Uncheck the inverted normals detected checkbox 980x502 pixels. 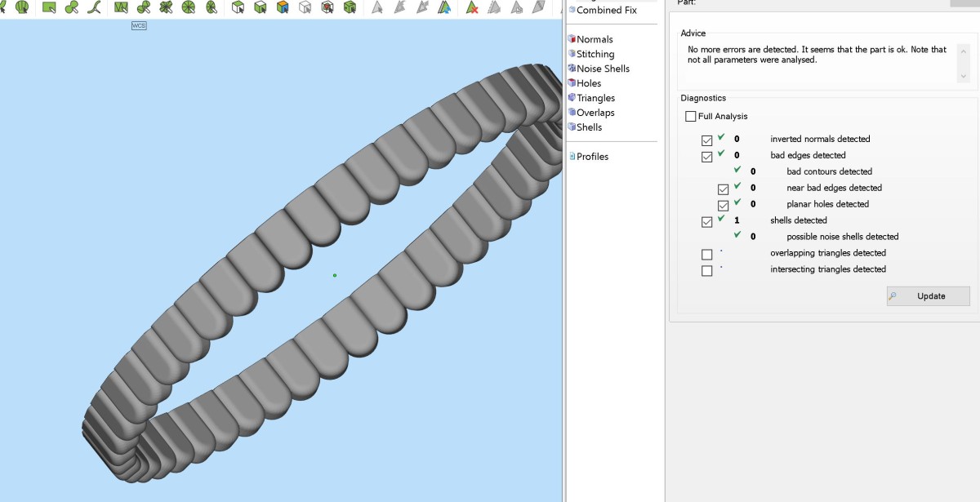point(707,140)
